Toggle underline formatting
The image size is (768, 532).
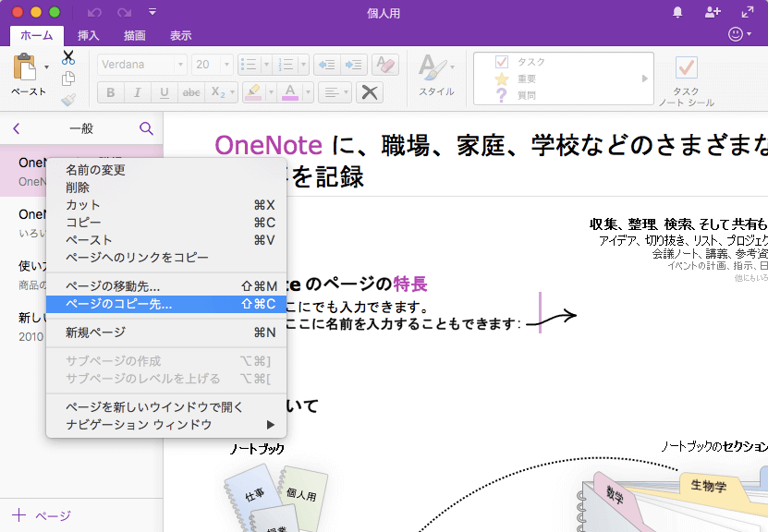(165, 92)
